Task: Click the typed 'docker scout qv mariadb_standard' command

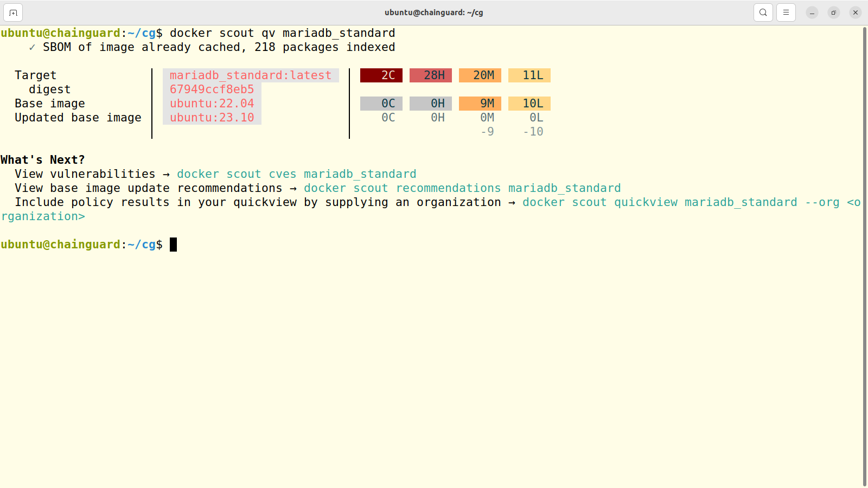Action: click(x=283, y=33)
